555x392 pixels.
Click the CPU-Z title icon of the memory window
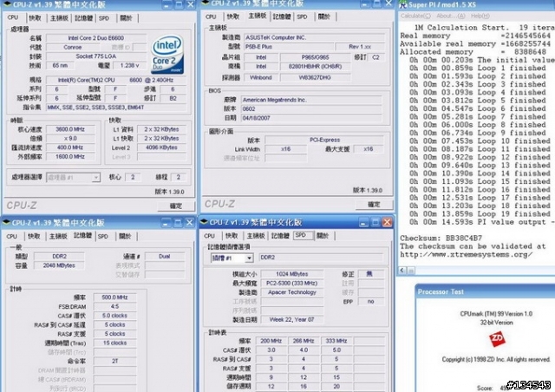[6, 222]
